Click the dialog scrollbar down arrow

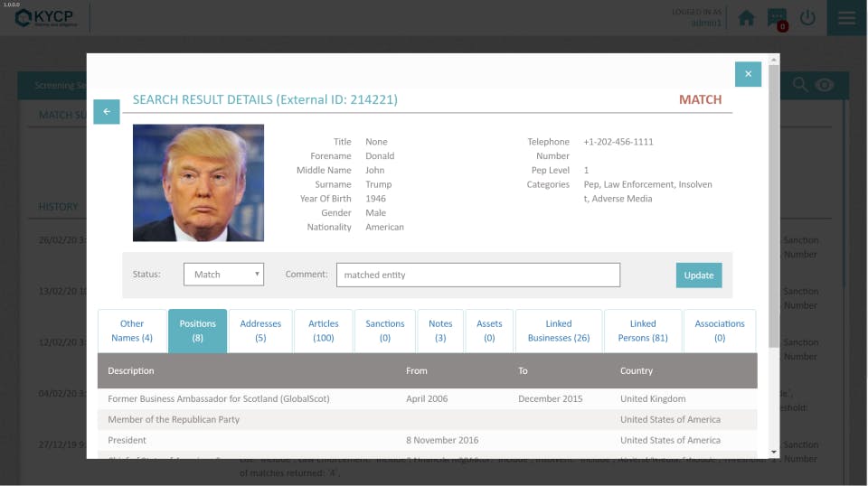[774, 453]
